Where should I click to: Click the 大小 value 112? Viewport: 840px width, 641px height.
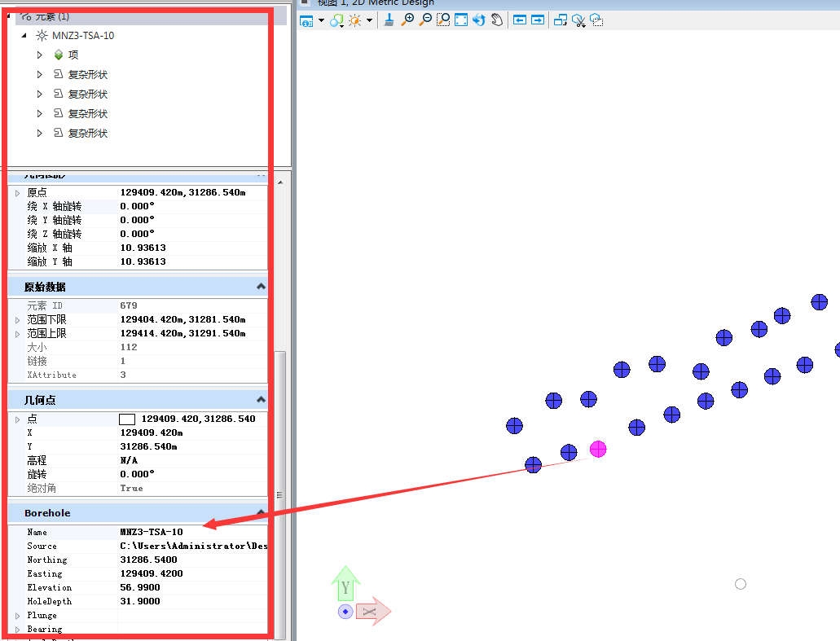point(129,348)
